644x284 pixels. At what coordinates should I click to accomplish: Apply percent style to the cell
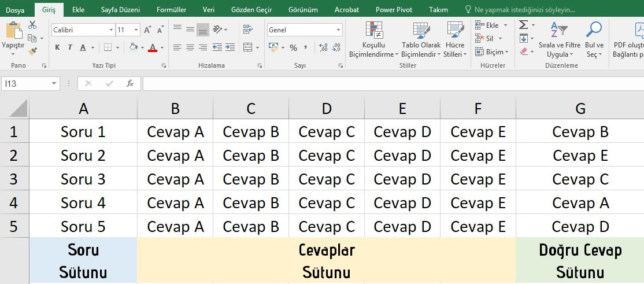pyautogui.click(x=294, y=47)
